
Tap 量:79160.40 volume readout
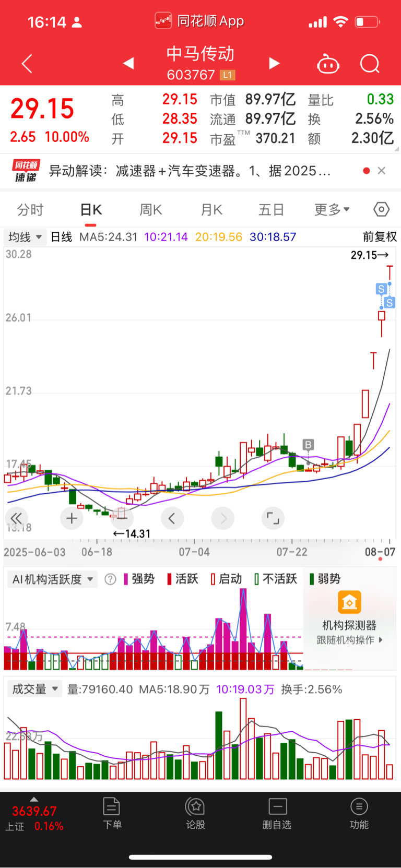[100, 689]
